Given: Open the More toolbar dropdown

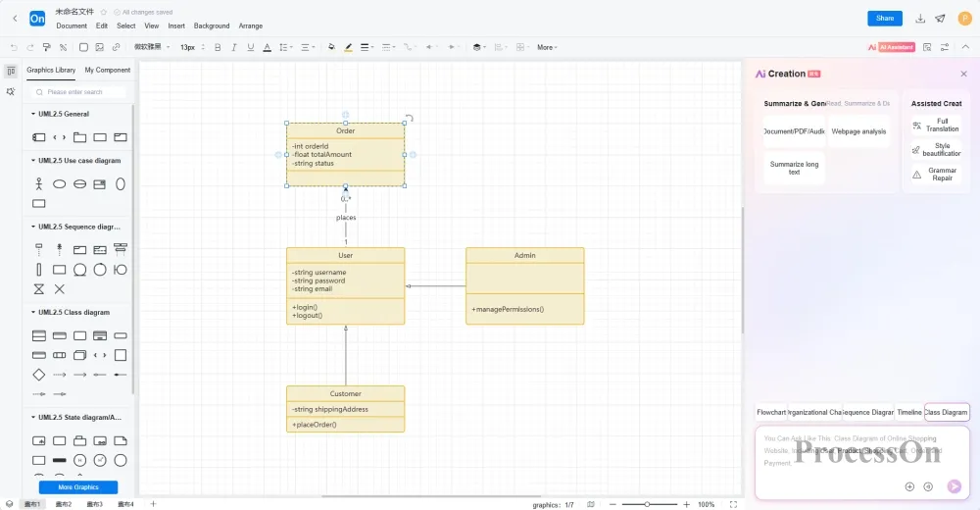Looking at the screenshot, I should pos(547,47).
